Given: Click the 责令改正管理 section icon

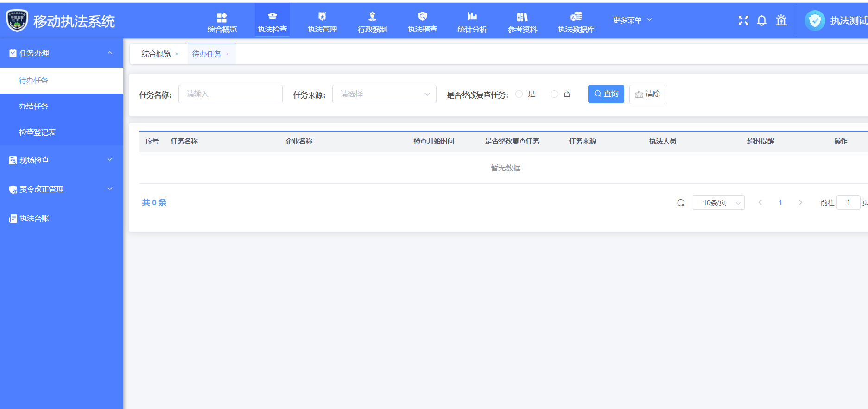Looking at the screenshot, I should pos(13,189).
